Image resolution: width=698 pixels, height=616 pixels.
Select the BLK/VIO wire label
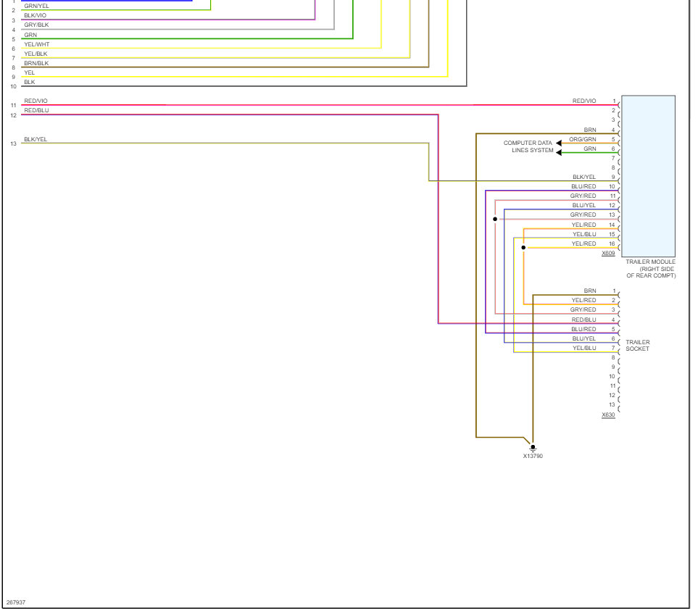tap(36, 15)
